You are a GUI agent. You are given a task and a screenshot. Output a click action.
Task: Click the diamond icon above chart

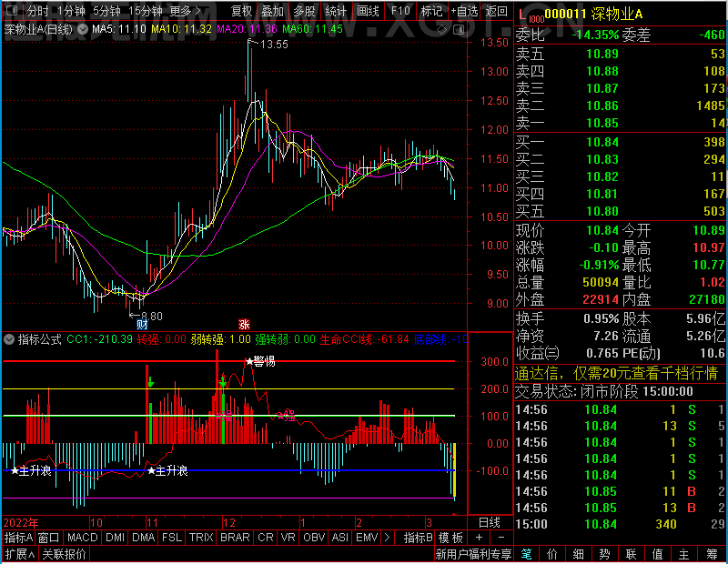coord(442,30)
